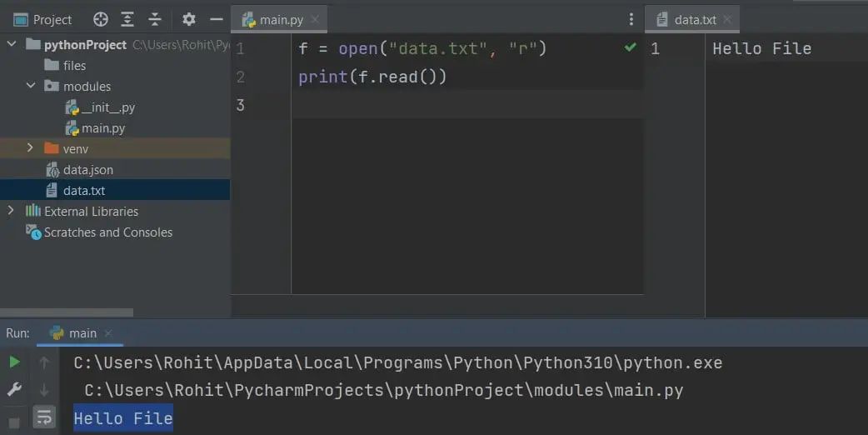Close the data.txt editor tab
This screenshot has width=868, height=435.
pyautogui.click(x=727, y=19)
